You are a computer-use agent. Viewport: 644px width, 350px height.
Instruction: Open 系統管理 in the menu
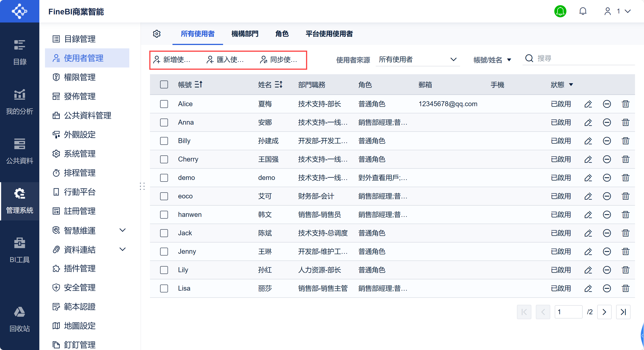point(87,153)
